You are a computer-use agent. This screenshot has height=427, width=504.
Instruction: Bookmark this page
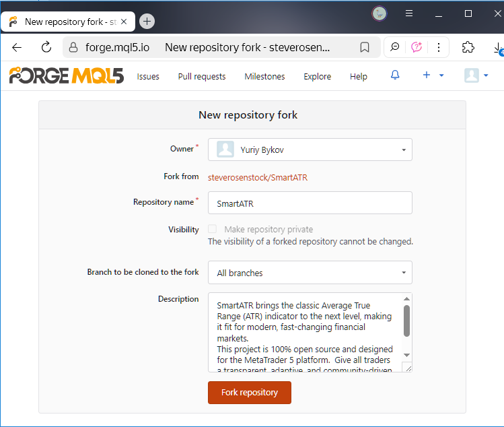coord(365,47)
